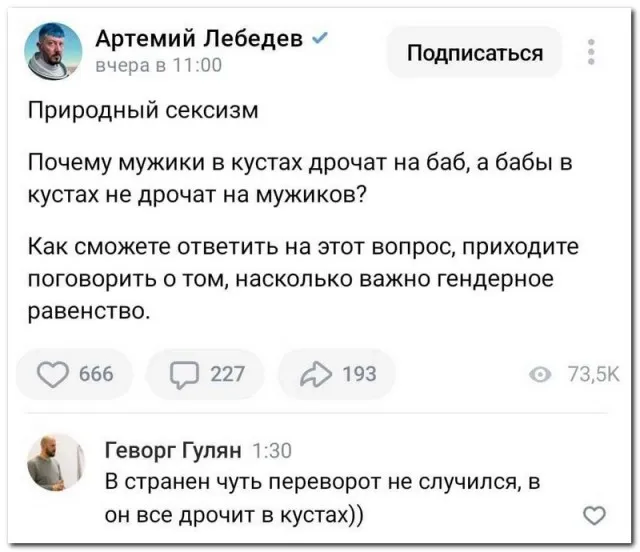The width and height of the screenshot is (640, 552).
Task: Open the commenter's round avatar
Action: click(55, 464)
